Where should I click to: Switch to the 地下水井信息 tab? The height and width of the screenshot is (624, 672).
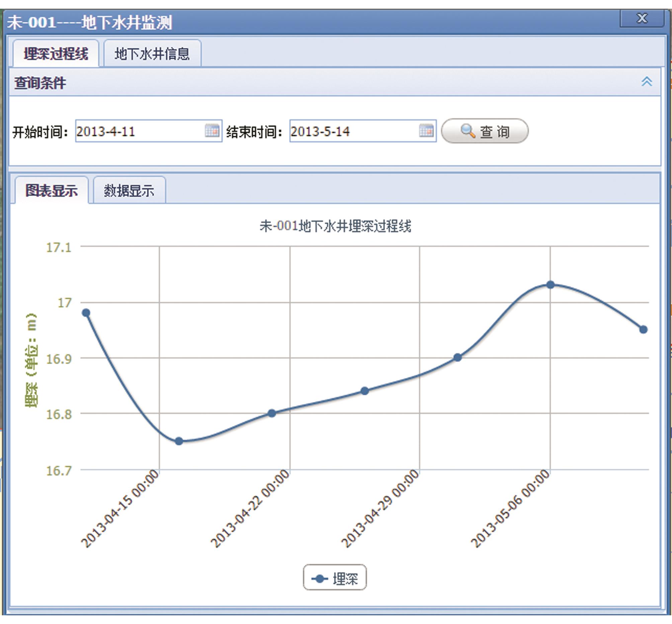pyautogui.click(x=152, y=54)
